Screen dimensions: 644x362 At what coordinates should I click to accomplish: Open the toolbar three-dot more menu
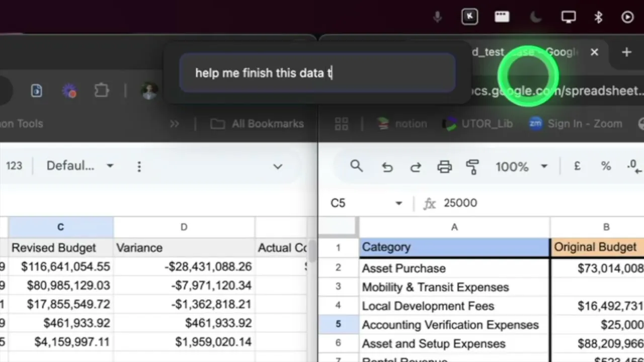coord(139,166)
